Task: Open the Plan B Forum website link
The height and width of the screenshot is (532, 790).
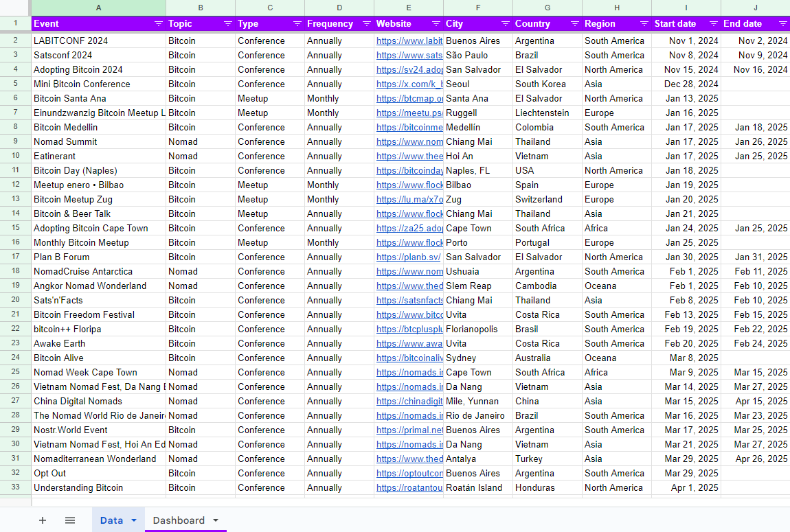Action: [408, 257]
